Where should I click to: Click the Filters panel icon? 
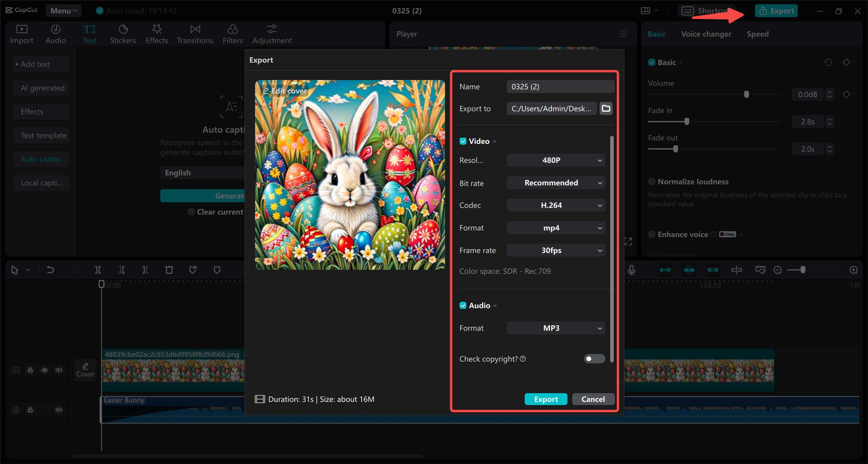click(233, 33)
